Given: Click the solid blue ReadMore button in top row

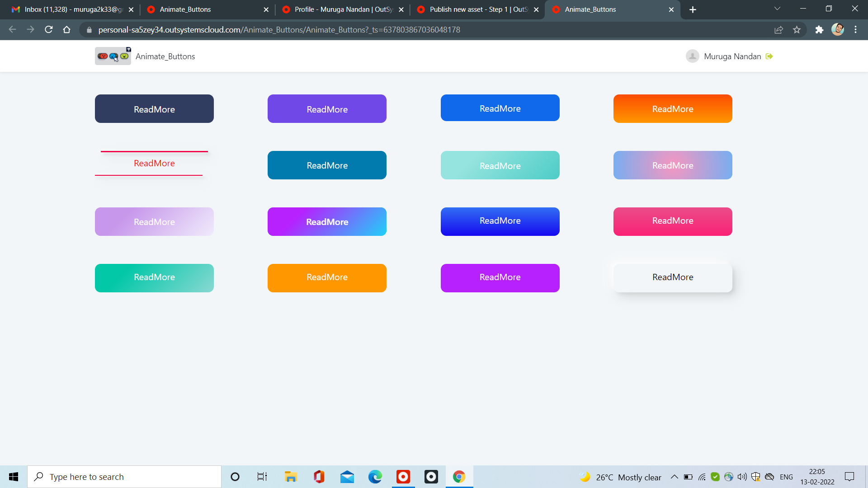Looking at the screenshot, I should coord(500,108).
